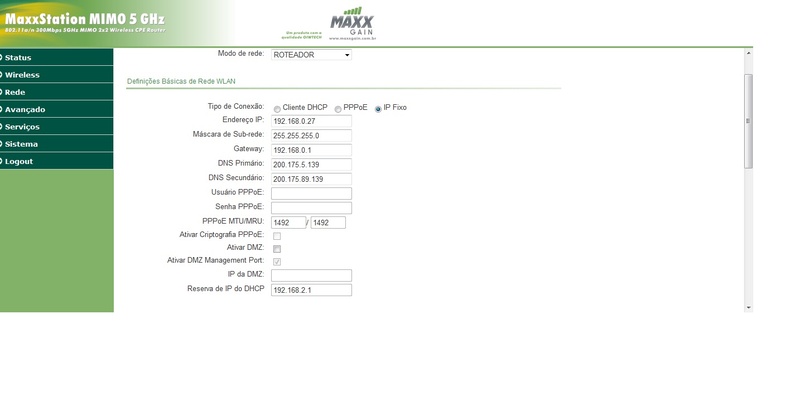Click the DNS Secundário field
The width and height of the screenshot is (800, 406).
(x=311, y=179)
